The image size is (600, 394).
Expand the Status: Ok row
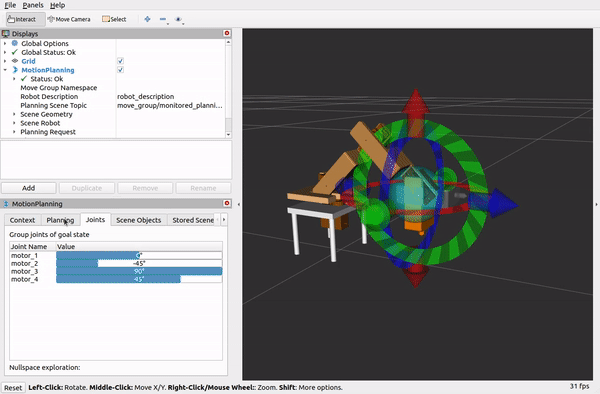[14, 79]
